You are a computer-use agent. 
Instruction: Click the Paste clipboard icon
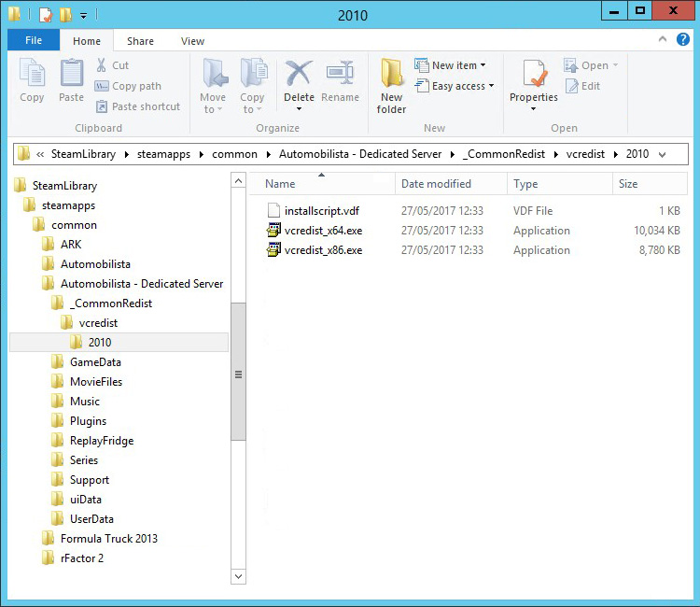(72, 72)
